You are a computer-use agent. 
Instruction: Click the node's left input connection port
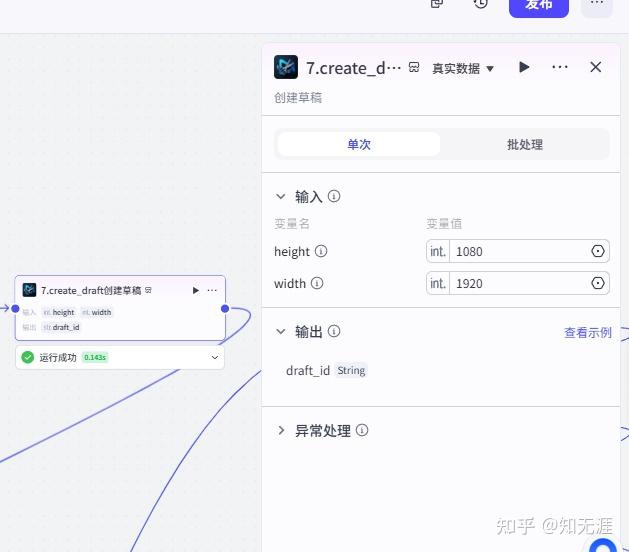[x=15, y=308]
